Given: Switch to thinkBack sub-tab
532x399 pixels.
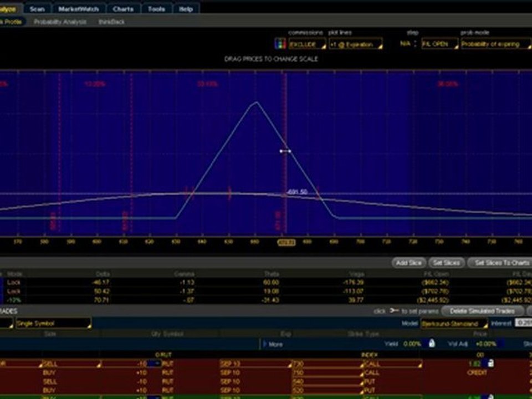Looking at the screenshot, I should (x=111, y=22).
